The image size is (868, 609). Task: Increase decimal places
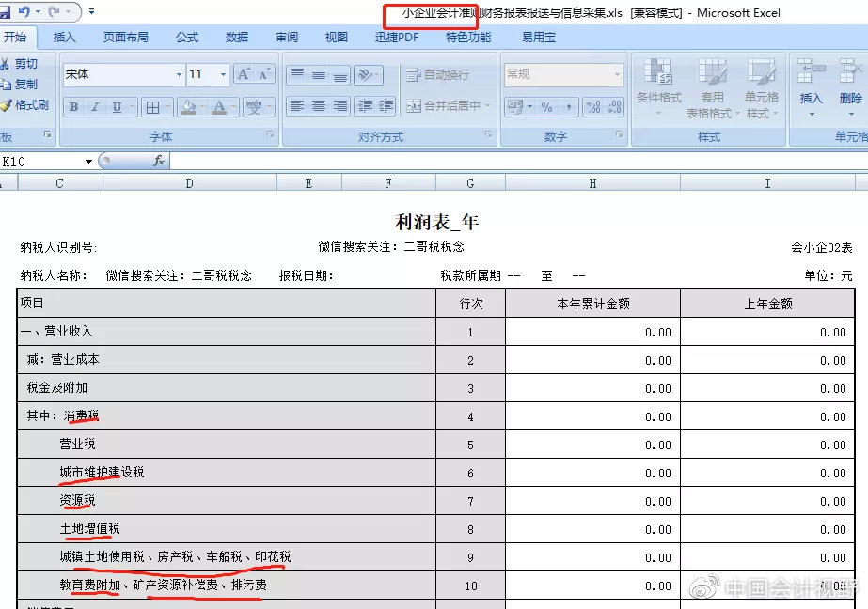click(592, 107)
